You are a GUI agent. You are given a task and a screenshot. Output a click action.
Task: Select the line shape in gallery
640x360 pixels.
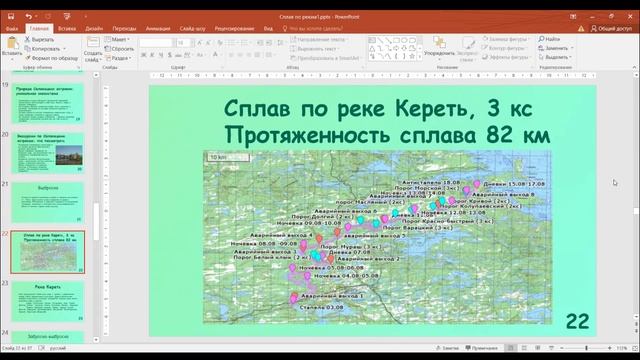pos(380,40)
